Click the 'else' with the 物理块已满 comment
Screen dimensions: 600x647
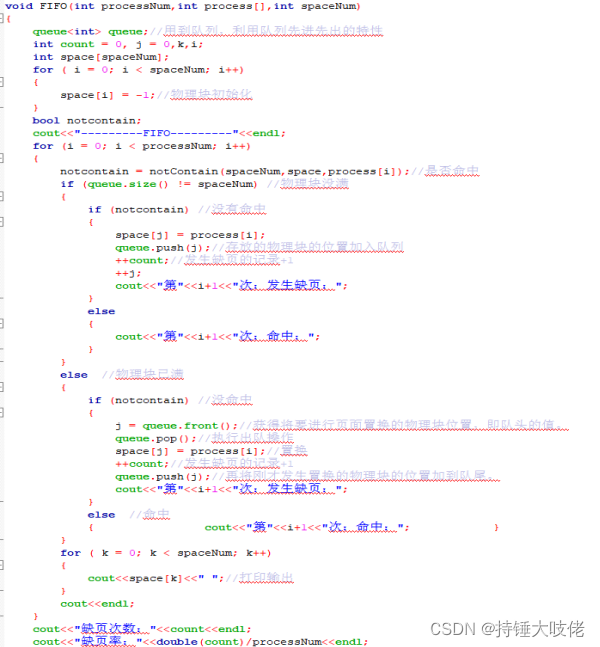pos(74,375)
